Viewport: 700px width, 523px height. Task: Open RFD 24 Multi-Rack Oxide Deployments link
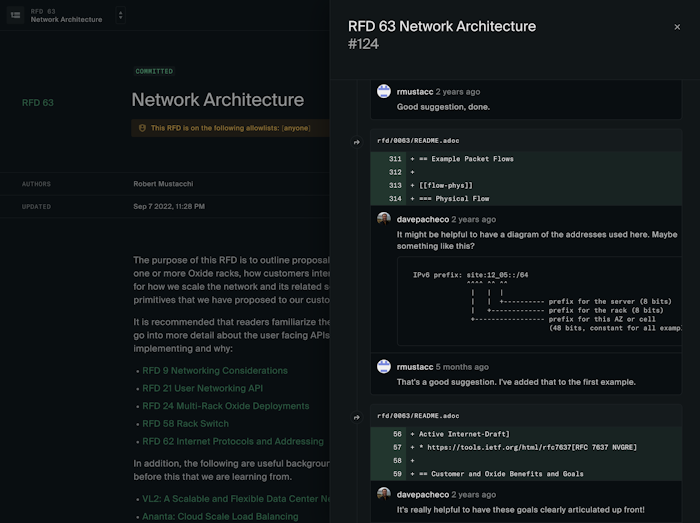tap(225, 406)
